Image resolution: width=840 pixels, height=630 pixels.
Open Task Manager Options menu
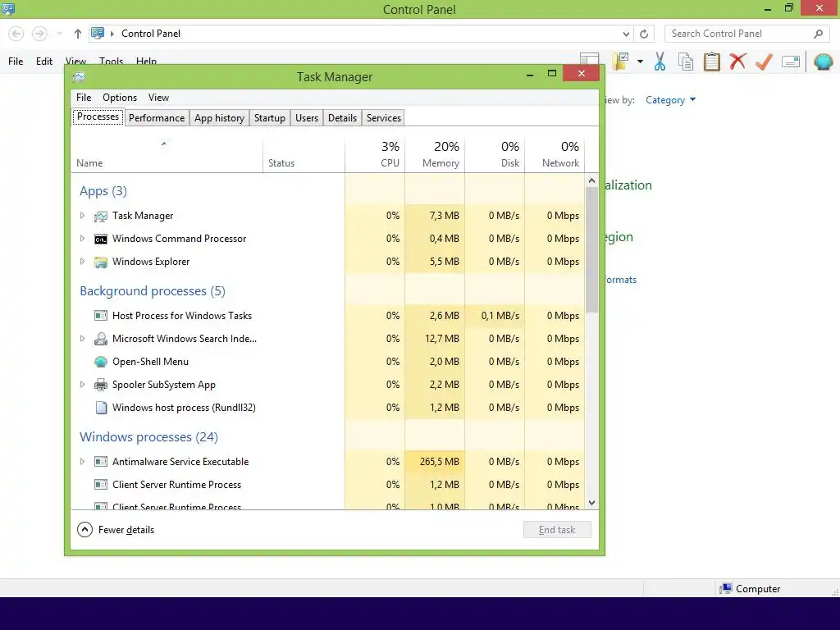(x=120, y=98)
